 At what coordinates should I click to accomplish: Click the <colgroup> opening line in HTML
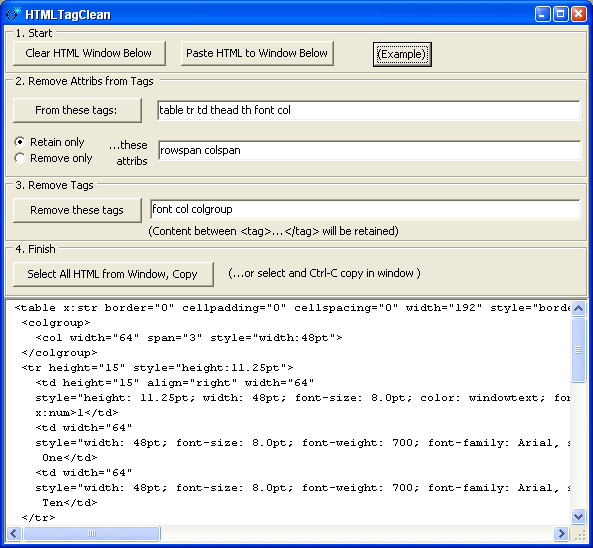(x=56, y=323)
